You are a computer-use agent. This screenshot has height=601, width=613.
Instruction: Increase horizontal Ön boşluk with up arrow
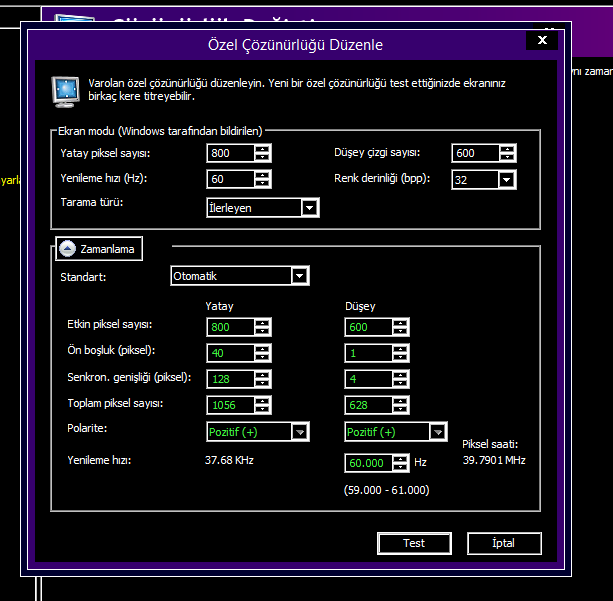[262, 348]
